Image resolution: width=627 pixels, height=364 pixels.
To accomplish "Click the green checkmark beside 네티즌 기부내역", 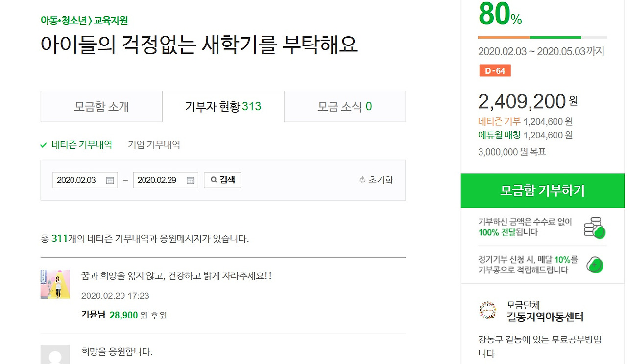I will (x=45, y=144).
